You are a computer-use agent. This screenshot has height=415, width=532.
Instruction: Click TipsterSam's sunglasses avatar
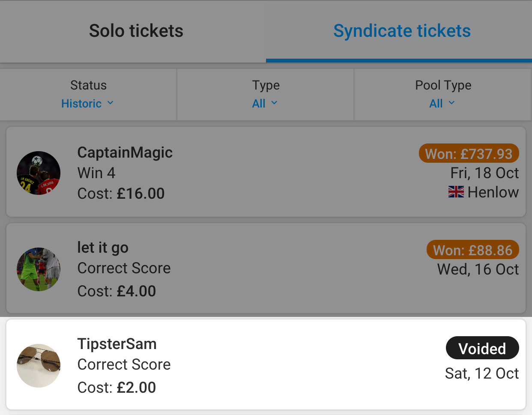coord(39,366)
